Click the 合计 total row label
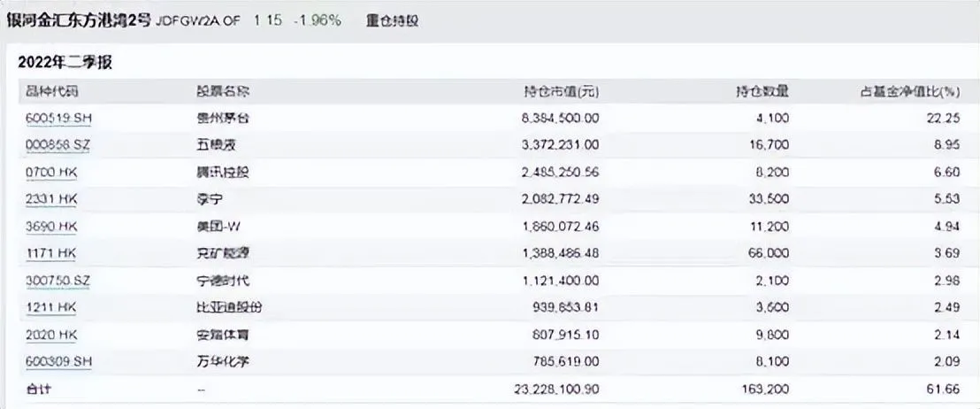Viewport: 980px width, 409px height. tap(39, 389)
